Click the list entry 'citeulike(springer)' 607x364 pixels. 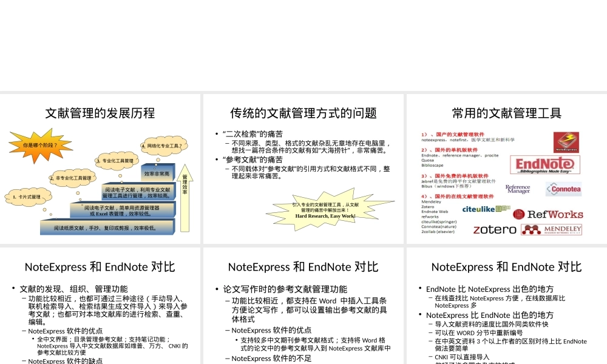(x=439, y=221)
